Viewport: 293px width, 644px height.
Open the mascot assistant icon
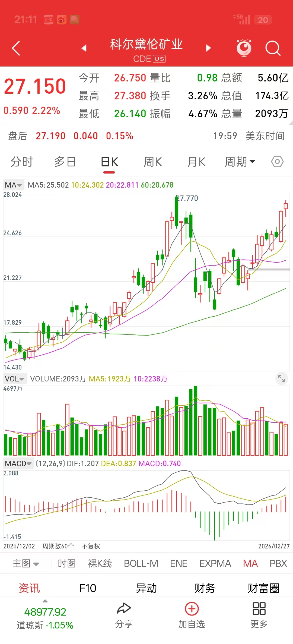[244, 48]
